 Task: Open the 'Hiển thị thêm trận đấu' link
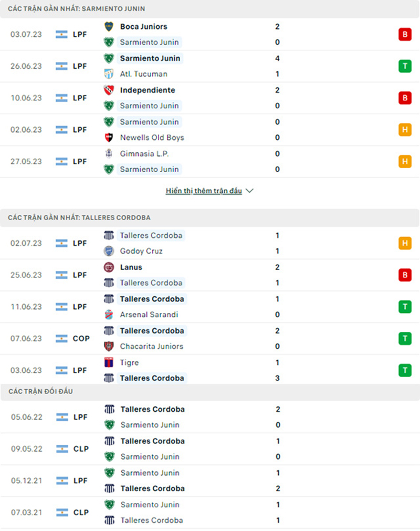[204, 191]
